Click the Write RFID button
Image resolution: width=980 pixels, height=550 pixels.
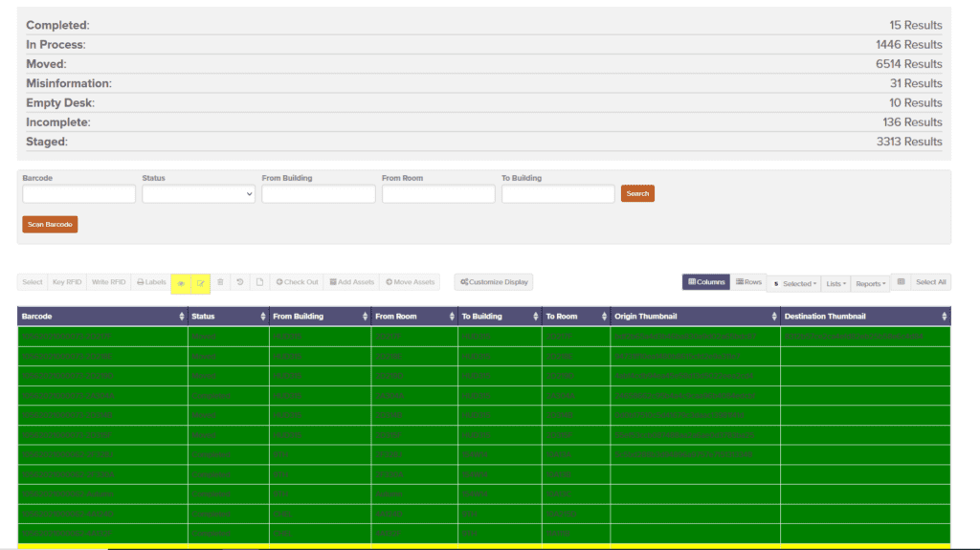109,282
